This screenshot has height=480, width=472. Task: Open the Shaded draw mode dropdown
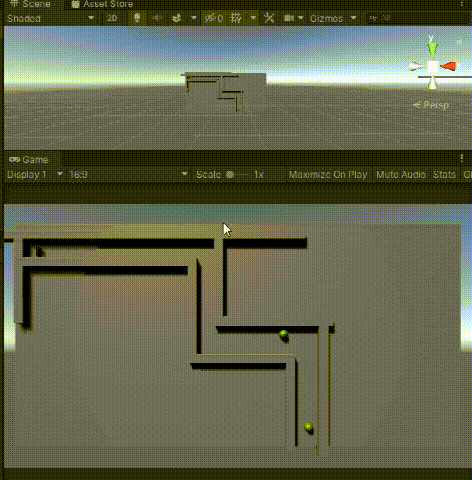[51, 18]
